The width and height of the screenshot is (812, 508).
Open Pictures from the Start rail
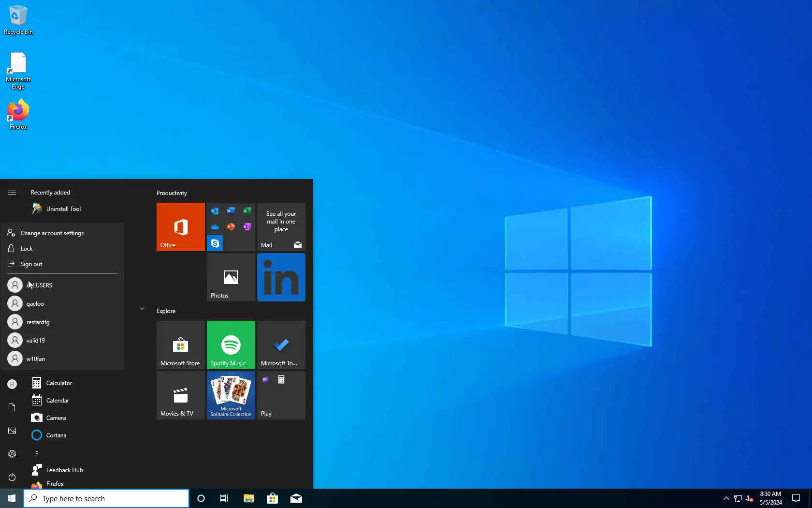click(x=12, y=431)
